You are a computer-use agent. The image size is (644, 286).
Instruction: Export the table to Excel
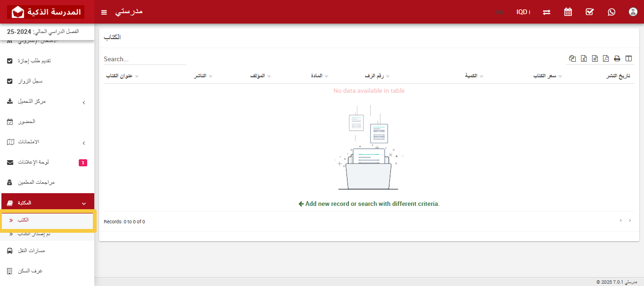tap(584, 58)
